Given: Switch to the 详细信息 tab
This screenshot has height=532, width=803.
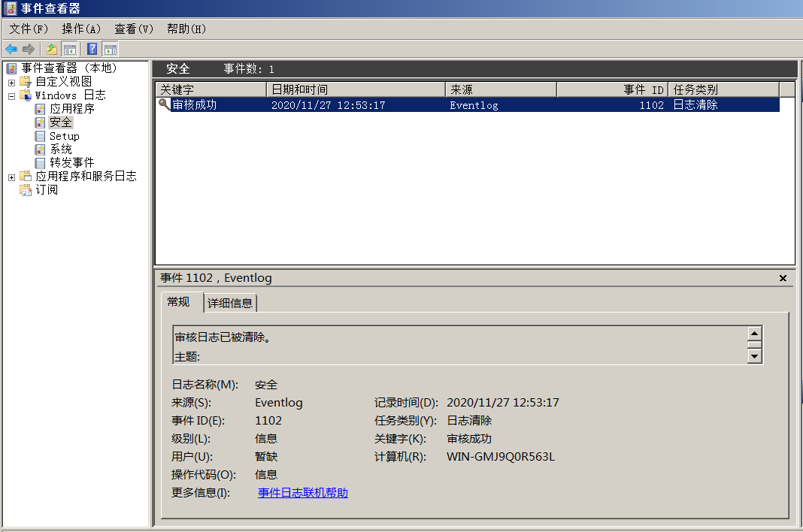Looking at the screenshot, I should 230,303.
